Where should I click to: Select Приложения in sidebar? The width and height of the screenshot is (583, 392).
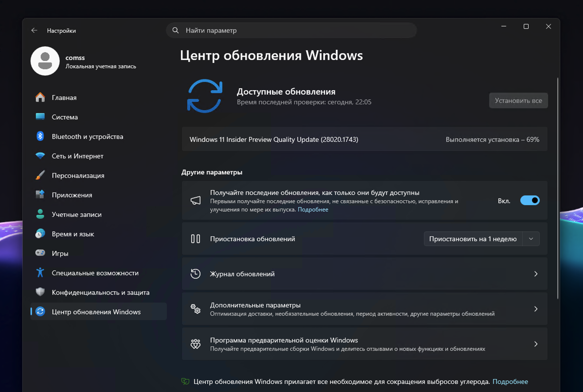[x=98, y=195]
